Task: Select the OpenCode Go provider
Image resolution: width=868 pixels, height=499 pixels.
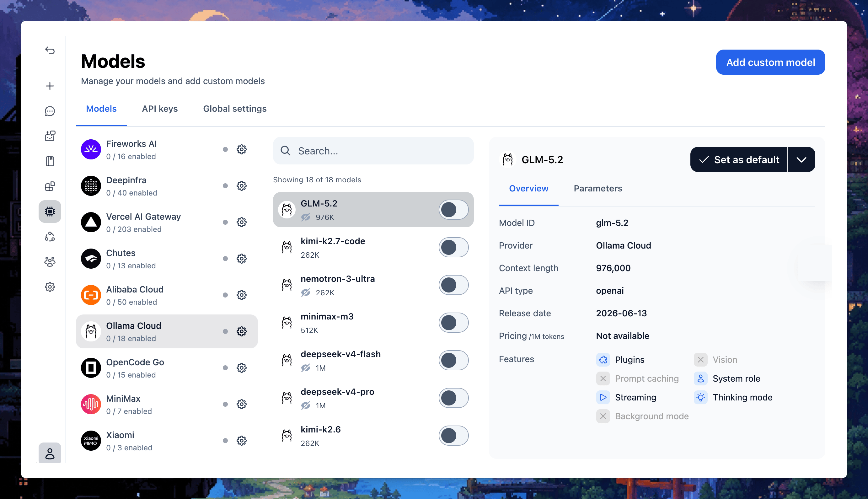Action: click(167, 368)
